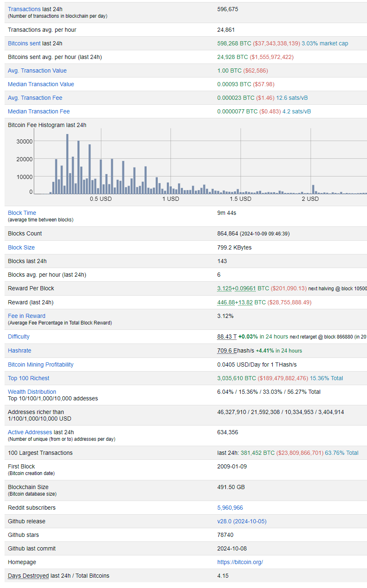
Task: Click the 88.43 T difficulty value
Action: pyautogui.click(x=227, y=336)
